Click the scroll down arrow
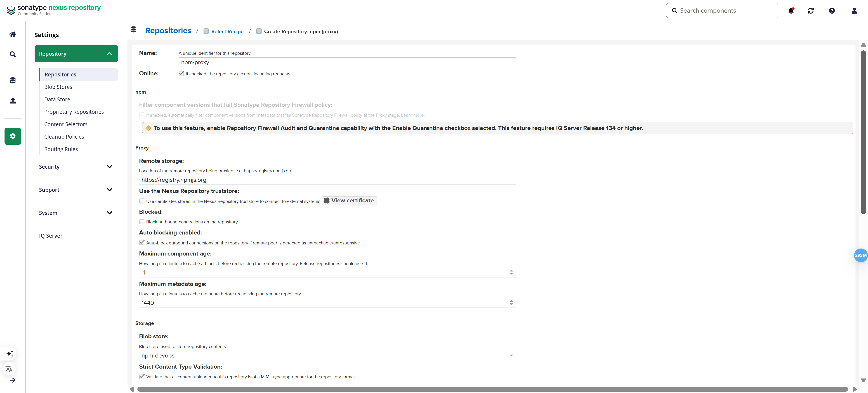The image size is (868, 393). pyautogui.click(x=863, y=380)
